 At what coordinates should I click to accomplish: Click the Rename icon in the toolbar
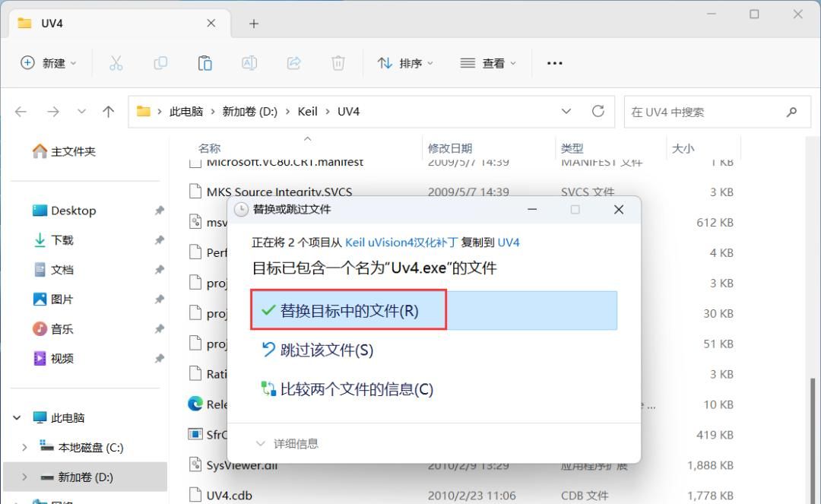pyautogui.click(x=249, y=63)
